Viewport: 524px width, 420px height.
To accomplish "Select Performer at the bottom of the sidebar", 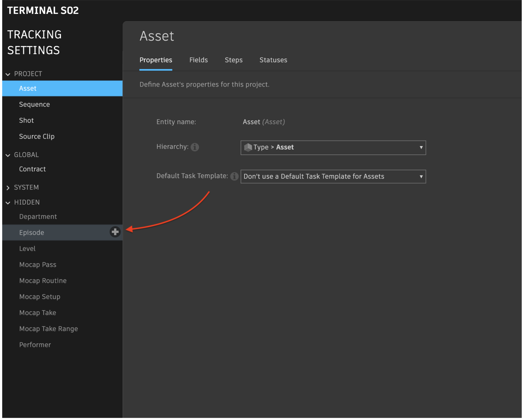I will click(x=35, y=345).
